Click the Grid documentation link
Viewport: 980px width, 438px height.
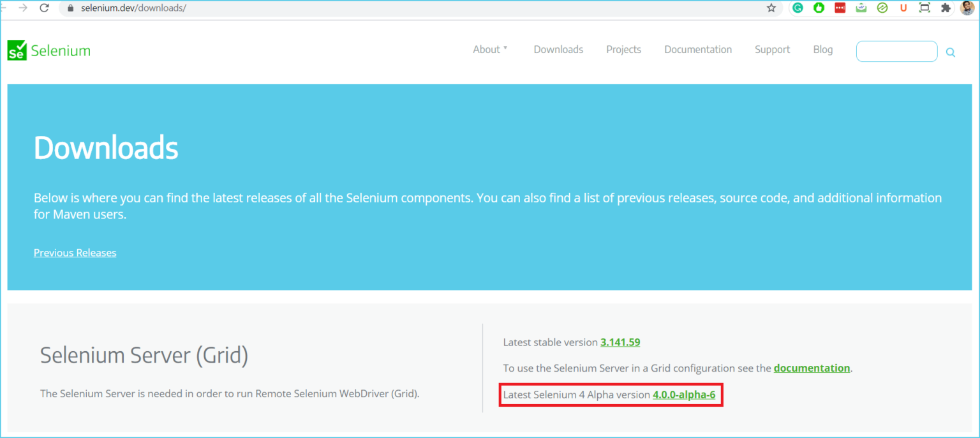[812, 368]
